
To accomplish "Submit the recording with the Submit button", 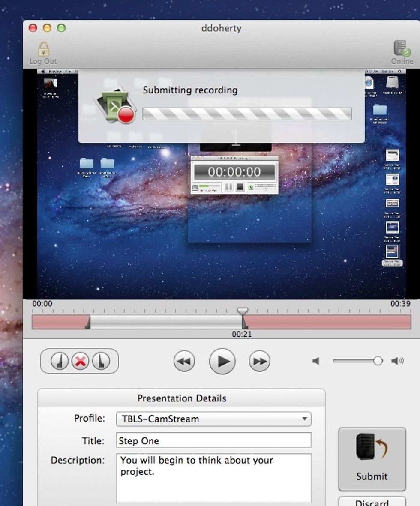I will (x=372, y=459).
